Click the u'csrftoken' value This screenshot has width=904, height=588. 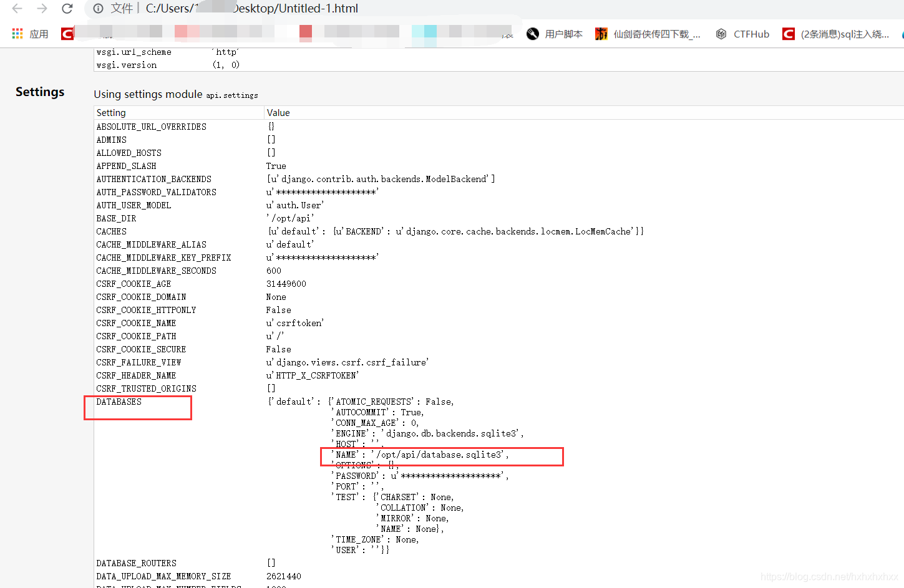295,323
